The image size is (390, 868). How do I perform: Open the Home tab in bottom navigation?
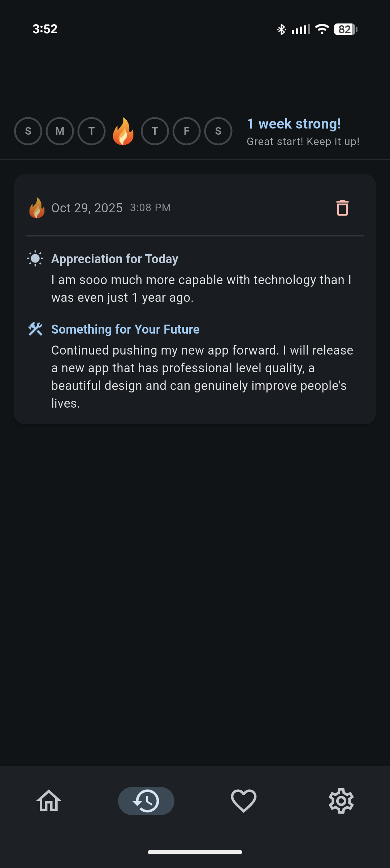click(49, 800)
